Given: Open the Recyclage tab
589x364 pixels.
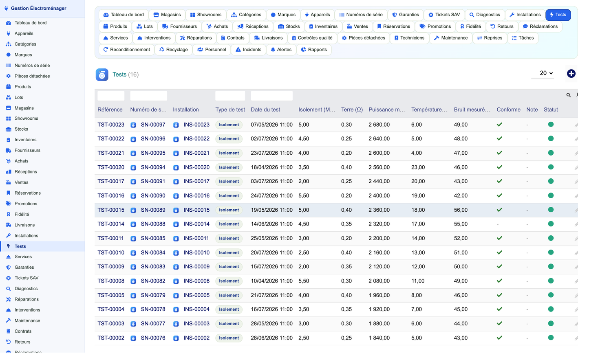Looking at the screenshot, I should [x=173, y=50].
